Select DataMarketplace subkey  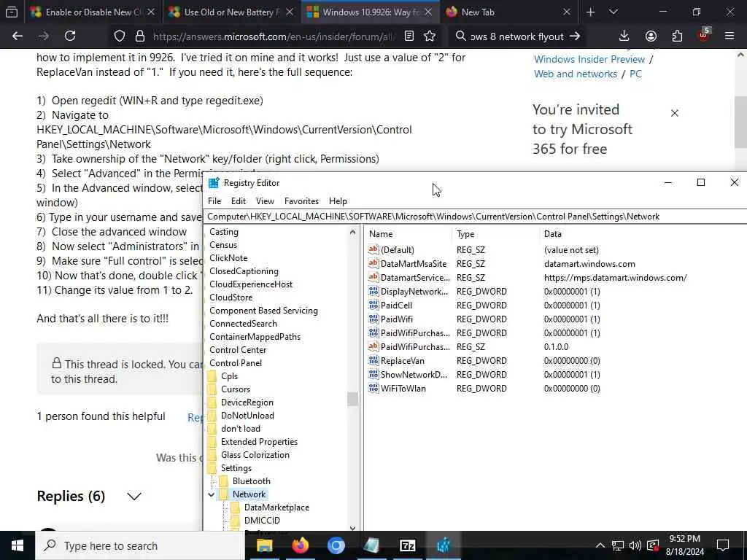[276, 507]
